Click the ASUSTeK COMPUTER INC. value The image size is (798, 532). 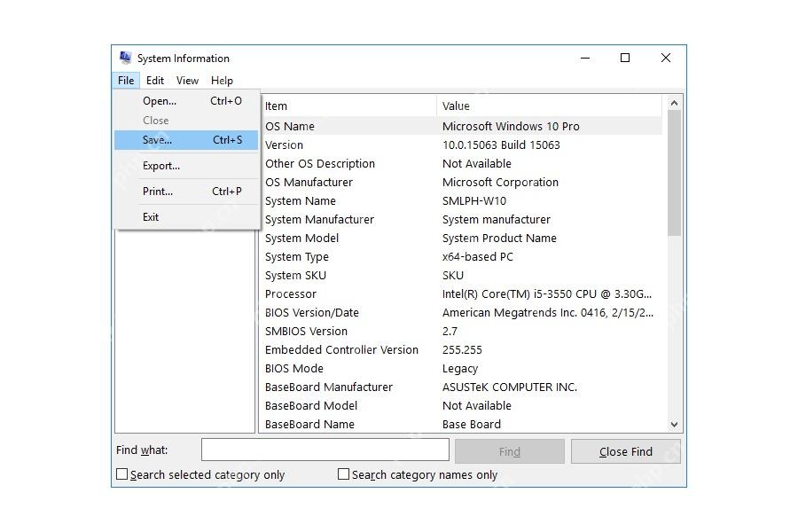pyautogui.click(x=510, y=387)
